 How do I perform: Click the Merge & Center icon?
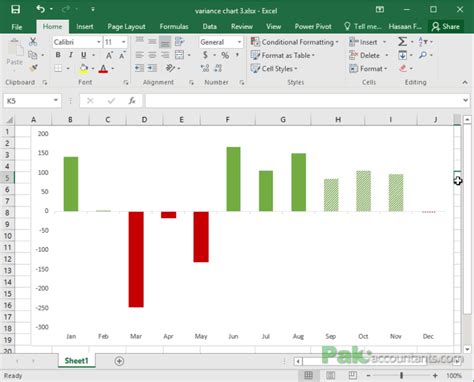(179, 55)
